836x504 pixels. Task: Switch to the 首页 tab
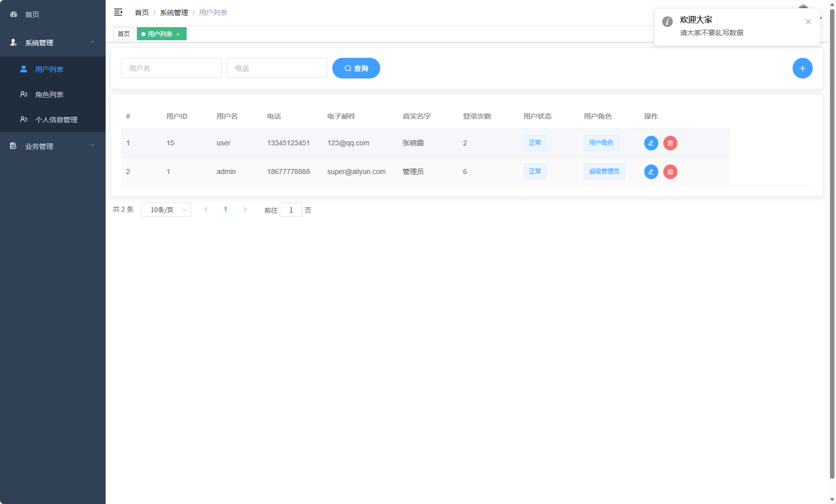pyautogui.click(x=124, y=34)
